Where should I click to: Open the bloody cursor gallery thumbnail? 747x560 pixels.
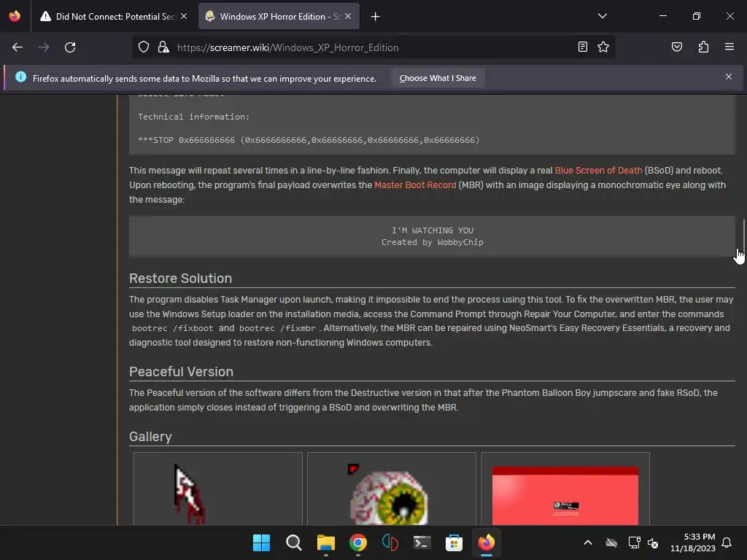click(217, 489)
